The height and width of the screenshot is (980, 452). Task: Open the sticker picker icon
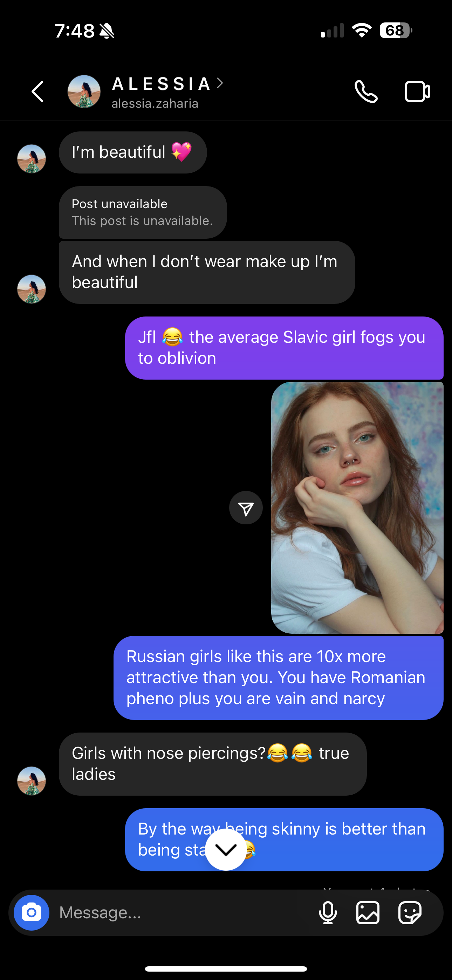coord(410,912)
